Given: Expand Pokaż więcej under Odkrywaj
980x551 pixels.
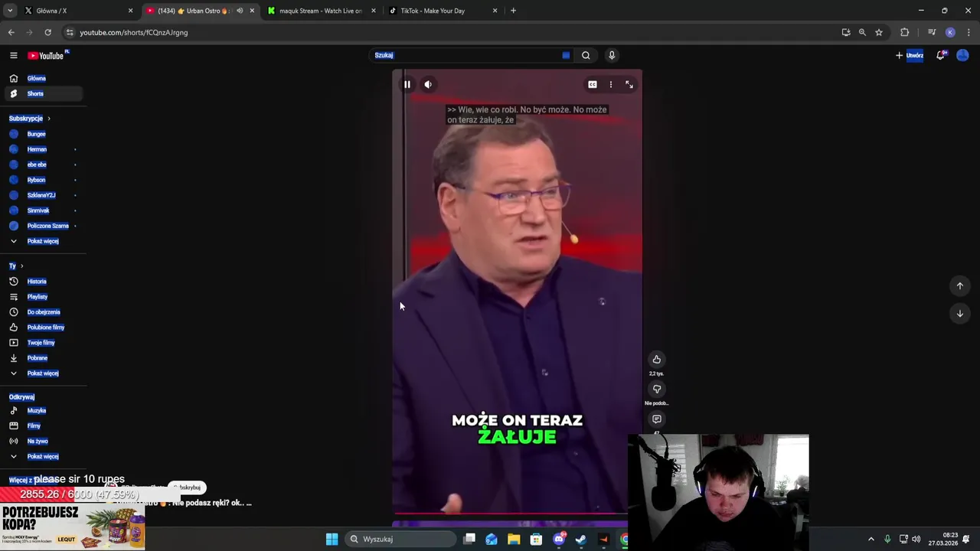Looking at the screenshot, I should pyautogui.click(x=43, y=457).
